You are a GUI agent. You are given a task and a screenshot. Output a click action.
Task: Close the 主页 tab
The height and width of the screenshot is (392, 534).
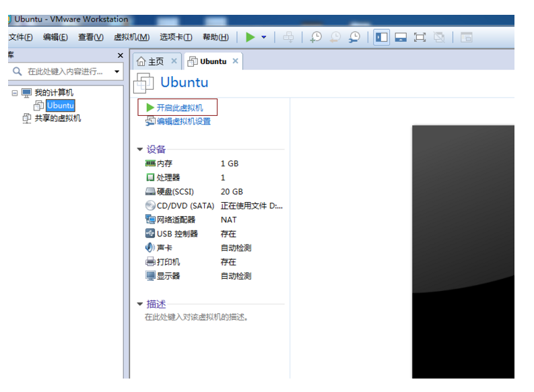[174, 61]
